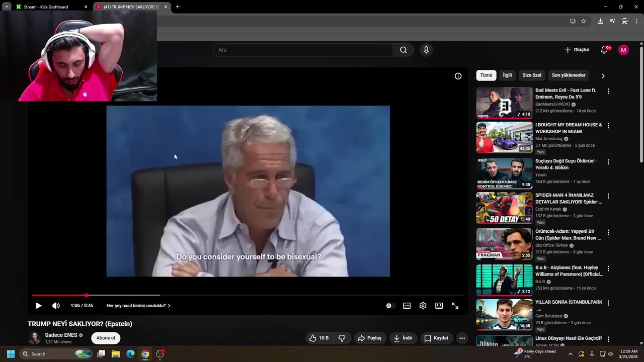Click the taskbar Search box
Screen dimensions: 644x362
[55, 354]
